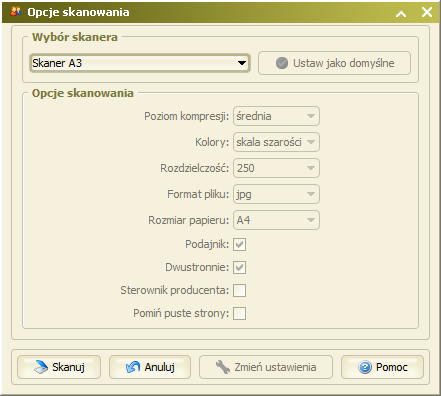Screen dimensions: 441x396
Task: Open the scanner selection dropdown Skaner A3
Action: click(x=140, y=63)
